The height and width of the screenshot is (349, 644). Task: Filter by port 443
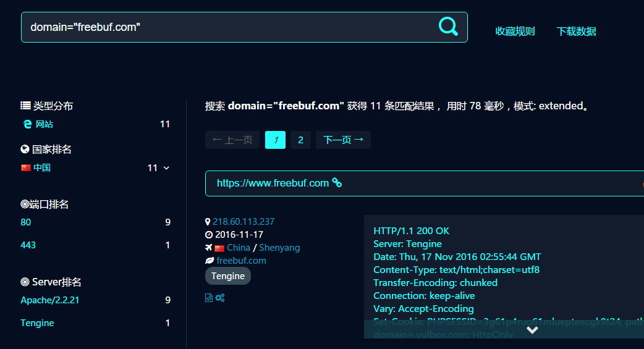(x=28, y=245)
